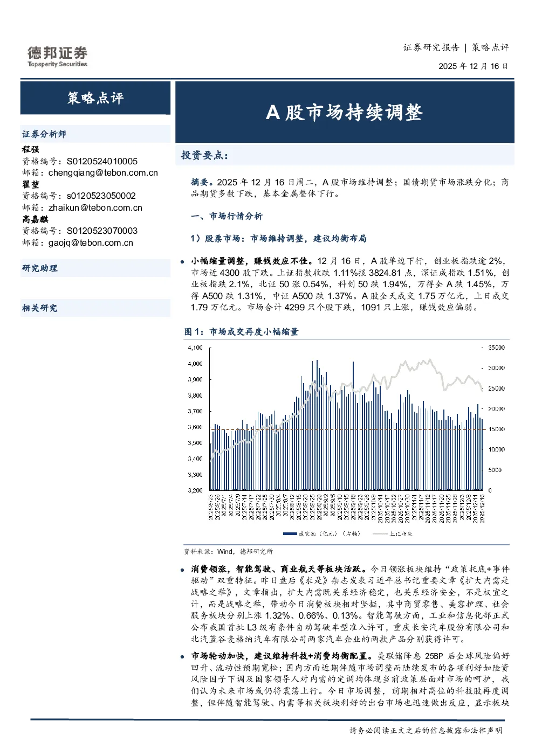The image size is (535, 756).
Task: Click the 15000 value on the right chart axis
Action: [496, 429]
